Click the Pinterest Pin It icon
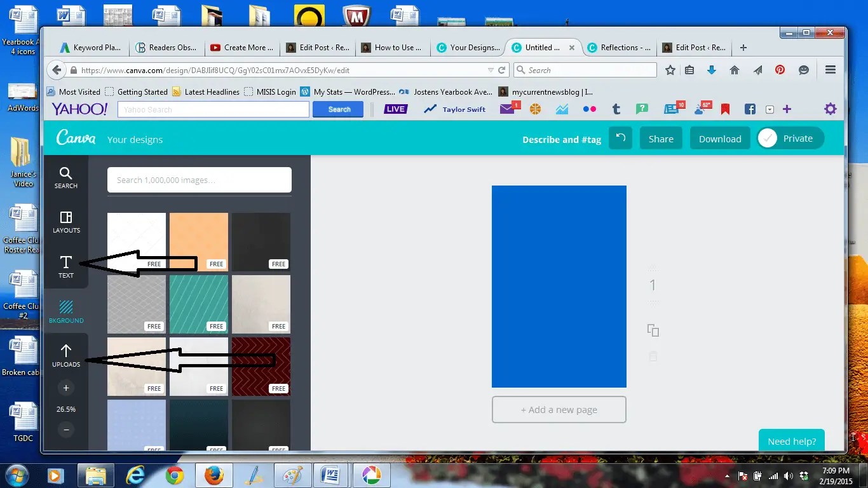 (780, 71)
